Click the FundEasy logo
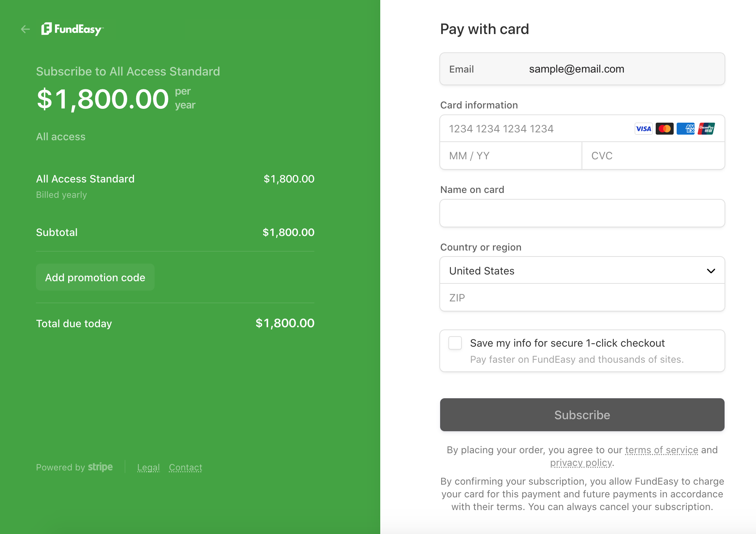 coord(73,29)
